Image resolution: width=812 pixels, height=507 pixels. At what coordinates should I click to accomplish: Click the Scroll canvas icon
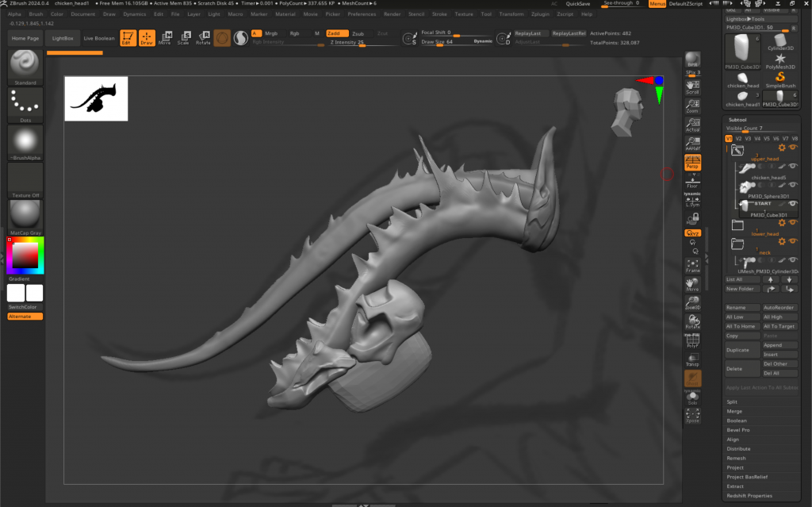coord(692,86)
